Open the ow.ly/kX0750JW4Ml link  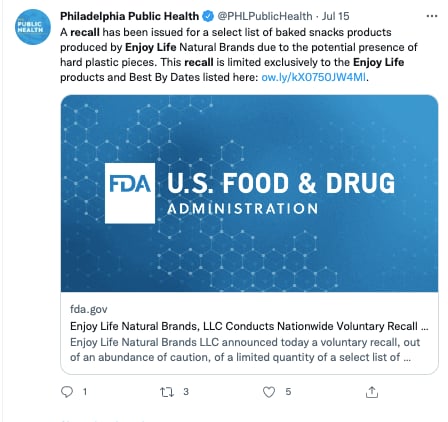(x=313, y=77)
